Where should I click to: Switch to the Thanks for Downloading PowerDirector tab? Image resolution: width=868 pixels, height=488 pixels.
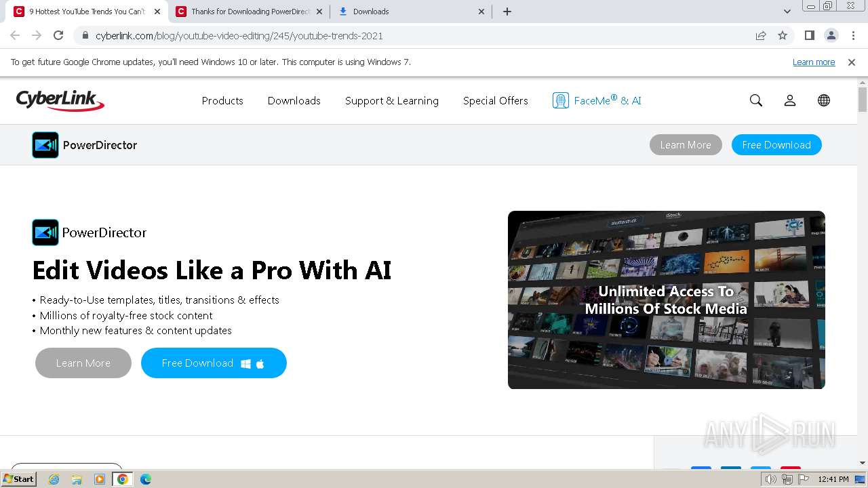point(249,12)
